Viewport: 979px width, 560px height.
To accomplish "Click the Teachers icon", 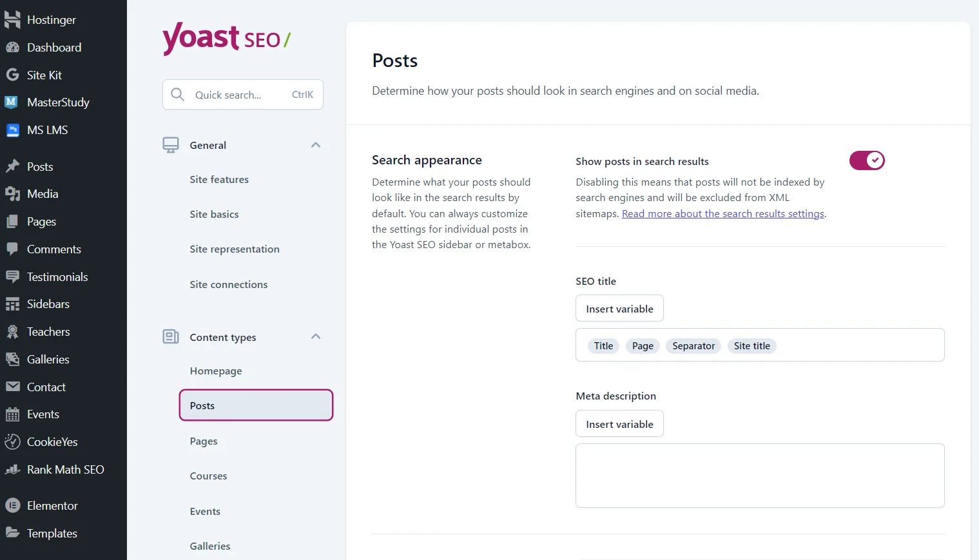I will [12, 332].
